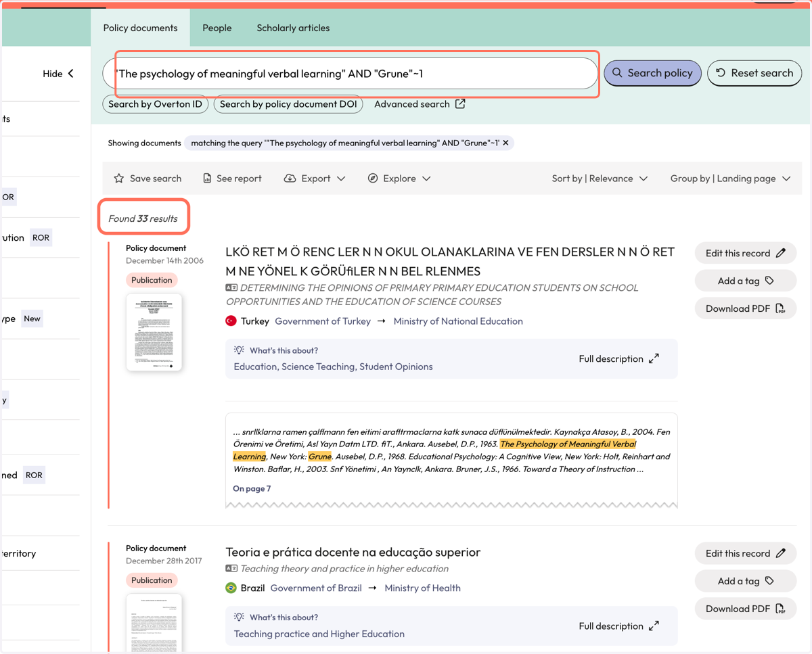Click the Publication tag on Brazil document

[x=152, y=580]
